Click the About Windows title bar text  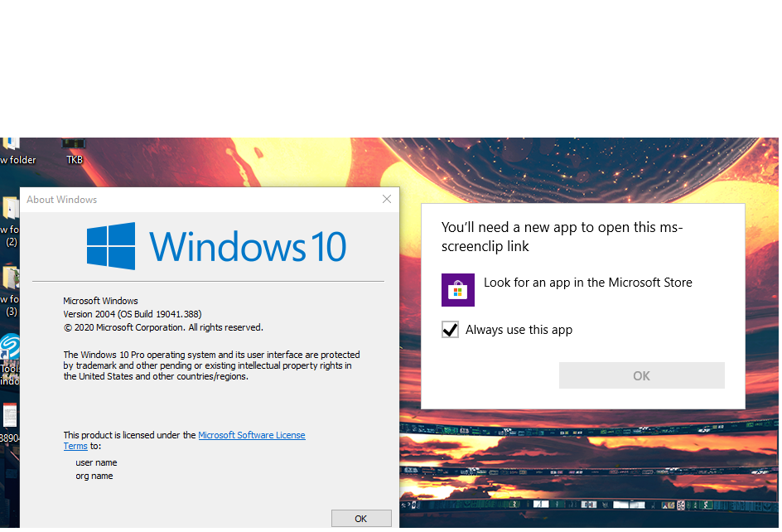pyautogui.click(x=62, y=200)
